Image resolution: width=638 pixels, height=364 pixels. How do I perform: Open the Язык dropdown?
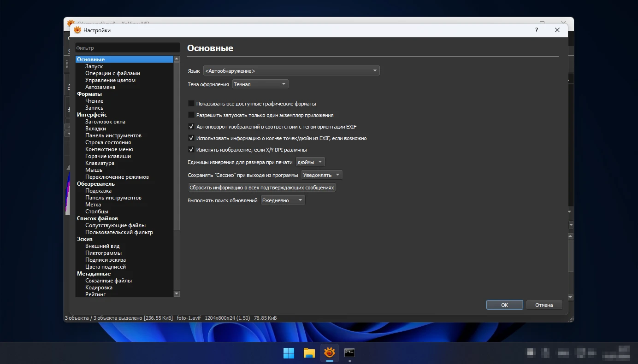291,71
